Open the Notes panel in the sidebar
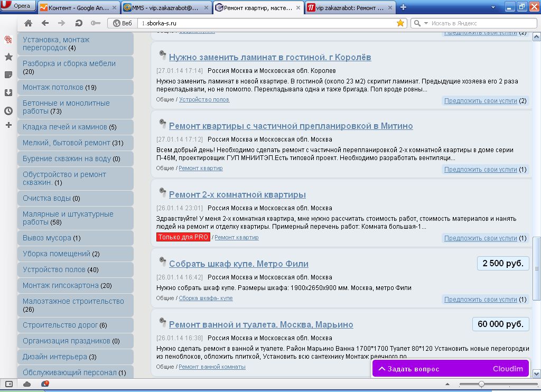541x392 pixels. [x=8, y=74]
